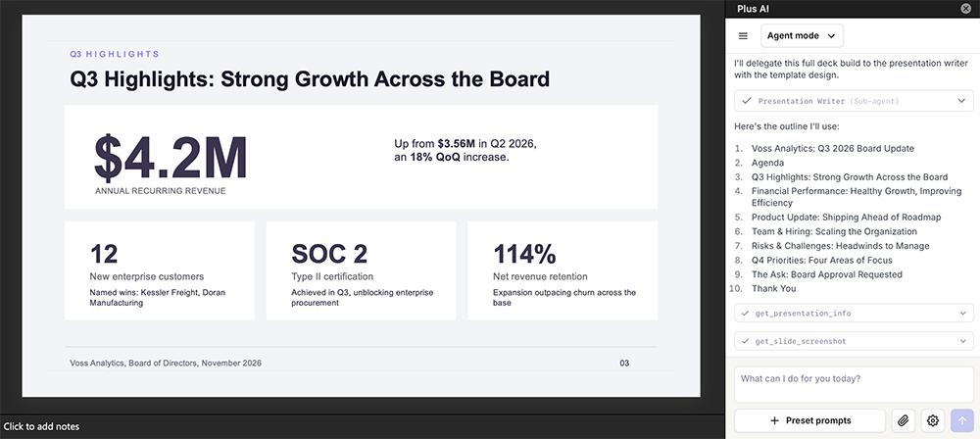Screen dimensions: 980x439
Task: Open the settings gear in Plus AI
Action: point(933,420)
